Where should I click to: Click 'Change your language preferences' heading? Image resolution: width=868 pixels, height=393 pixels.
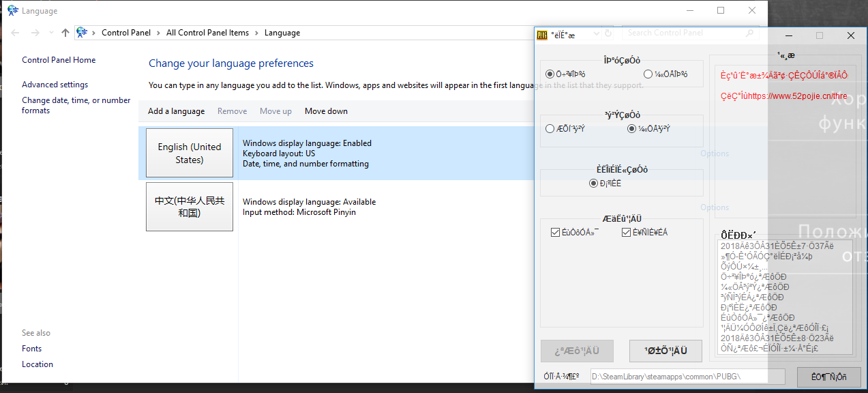(x=231, y=63)
